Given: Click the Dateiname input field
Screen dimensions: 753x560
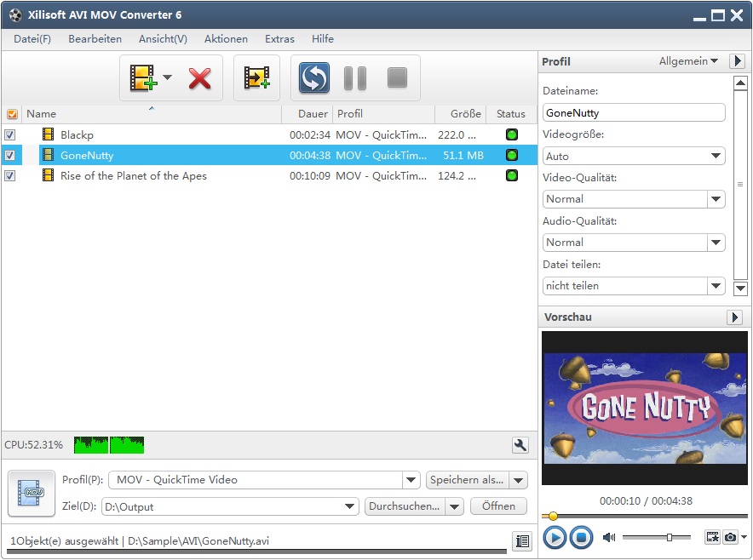Looking at the screenshot, I should coord(634,113).
